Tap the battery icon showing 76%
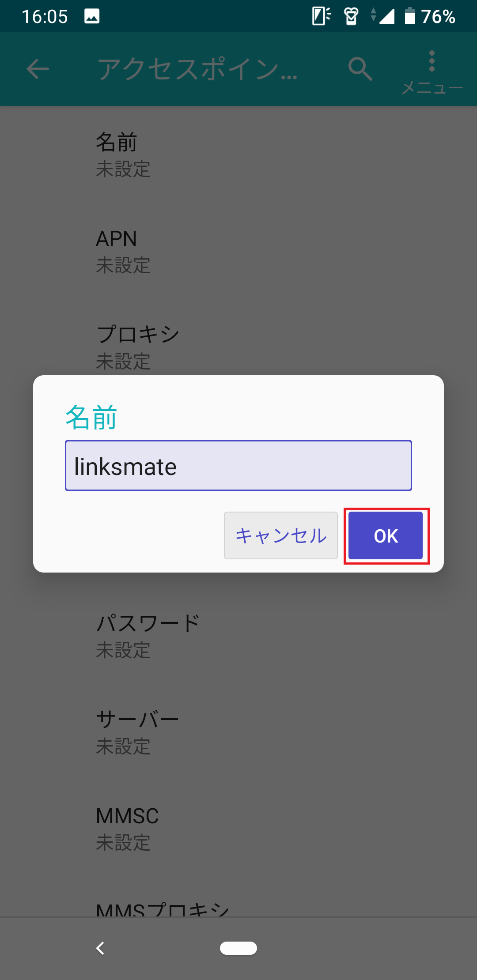Viewport: 477px width, 980px height. (410, 16)
